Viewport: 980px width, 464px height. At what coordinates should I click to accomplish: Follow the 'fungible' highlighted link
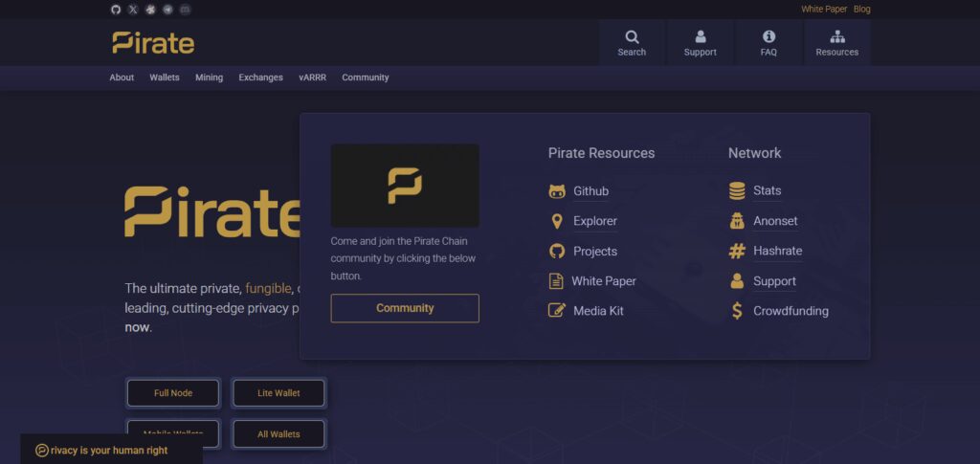(268, 289)
